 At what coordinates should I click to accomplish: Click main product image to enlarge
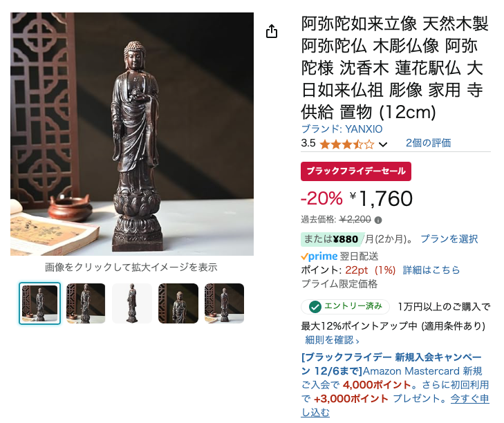[x=132, y=134]
